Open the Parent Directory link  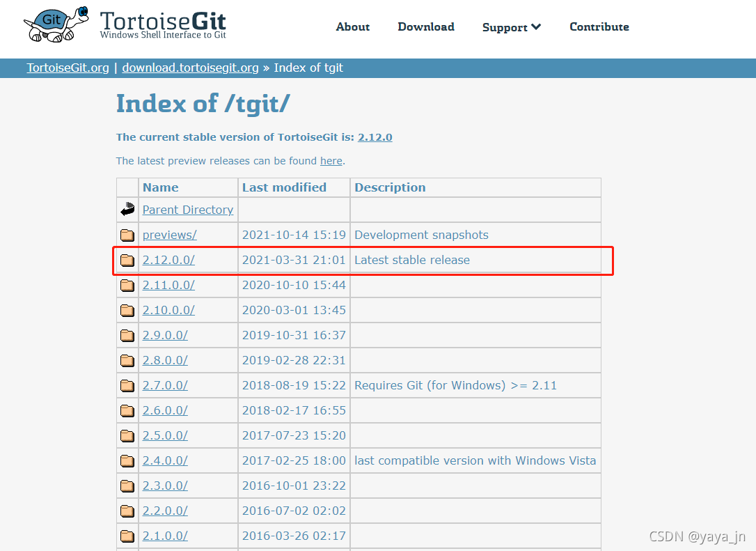tap(188, 210)
